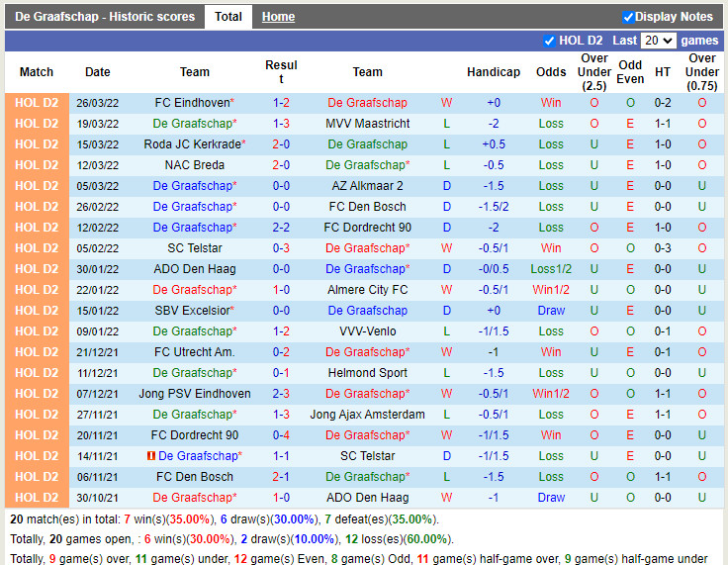Image resolution: width=728 pixels, height=565 pixels.
Task: Click Helmond Sport team name
Action: [367, 373]
